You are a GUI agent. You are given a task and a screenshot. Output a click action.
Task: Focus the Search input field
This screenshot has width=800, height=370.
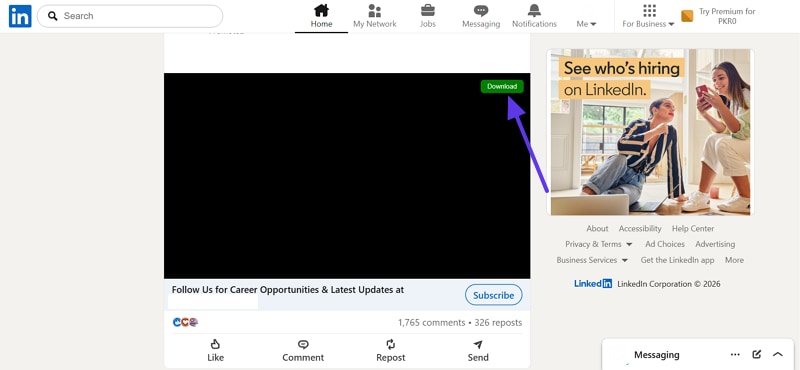click(x=130, y=16)
